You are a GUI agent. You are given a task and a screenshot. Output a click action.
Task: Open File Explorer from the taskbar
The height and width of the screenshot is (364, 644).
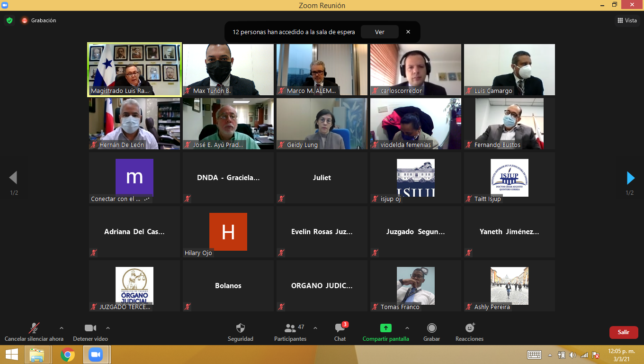(x=37, y=355)
